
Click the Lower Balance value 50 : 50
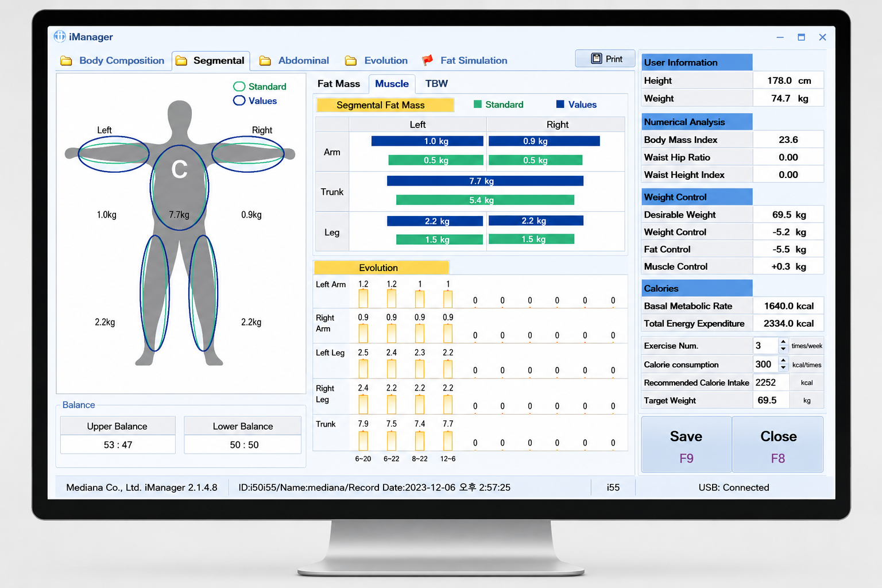[x=243, y=444]
